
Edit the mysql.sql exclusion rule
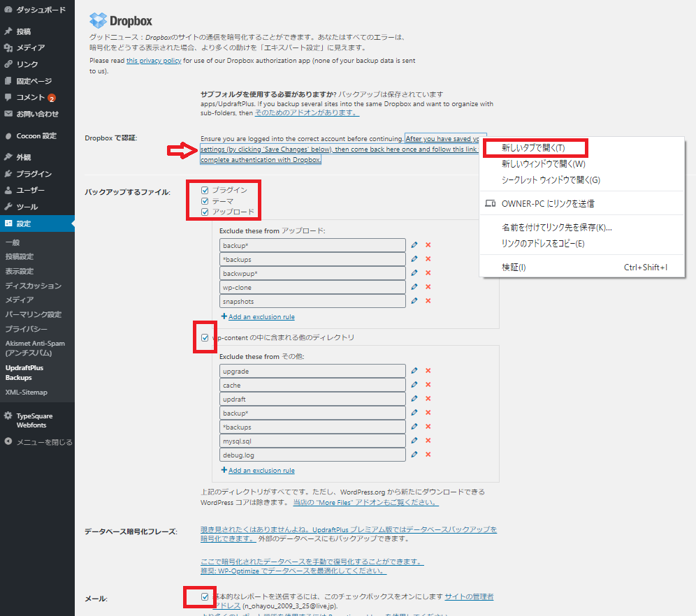tap(414, 441)
